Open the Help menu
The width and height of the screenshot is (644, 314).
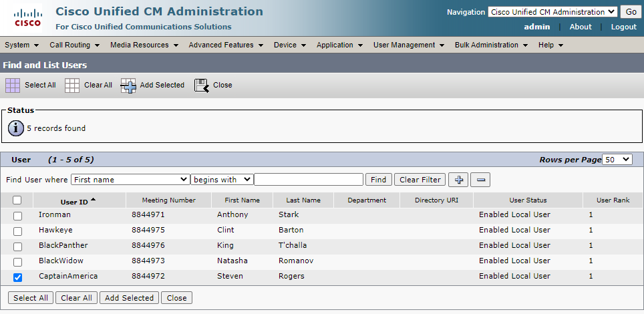click(x=550, y=45)
